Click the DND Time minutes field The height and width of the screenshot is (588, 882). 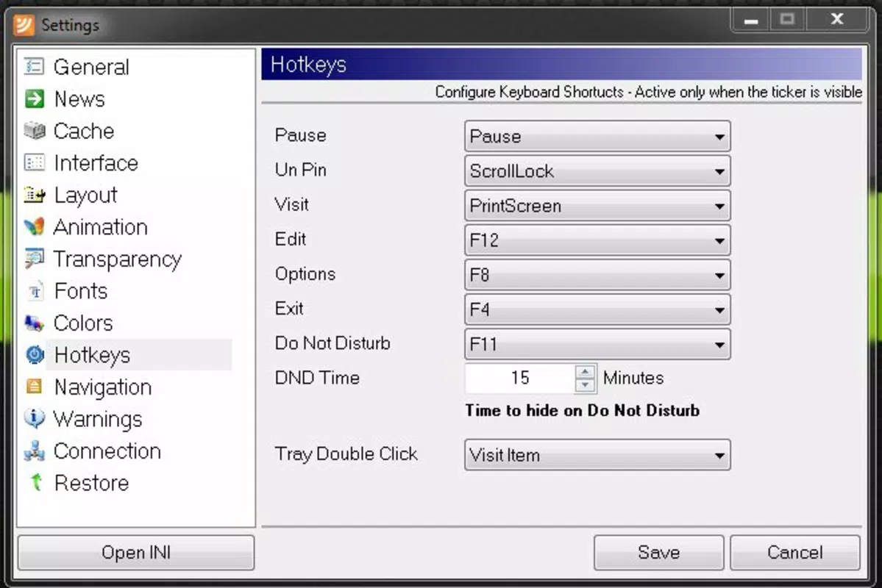tap(520, 378)
